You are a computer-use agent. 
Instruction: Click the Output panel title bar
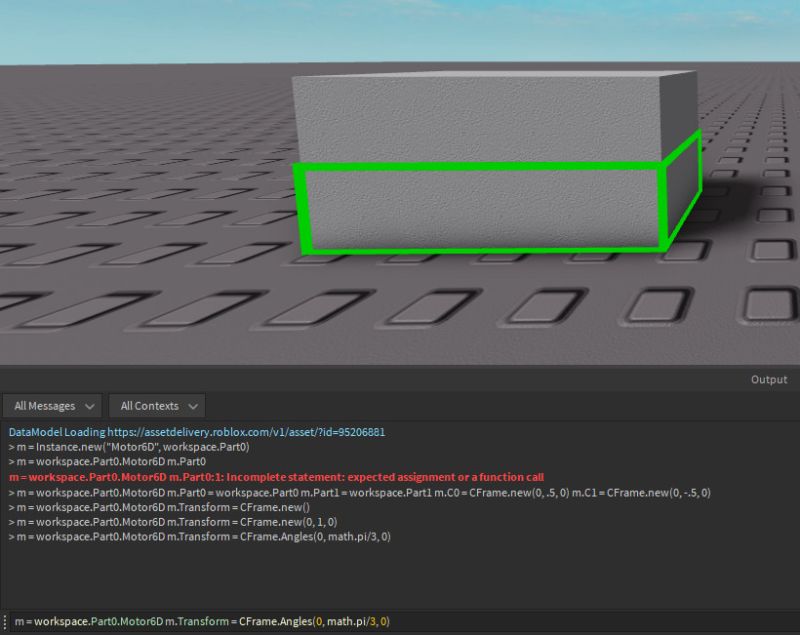click(x=400, y=379)
